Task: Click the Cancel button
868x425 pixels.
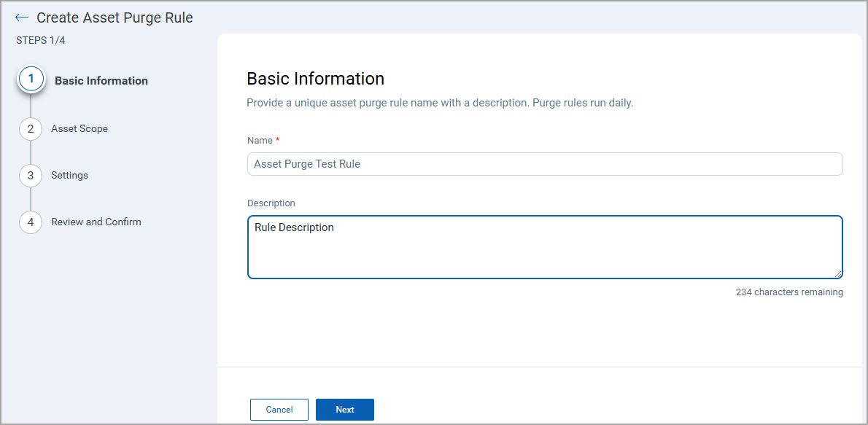Action: pyautogui.click(x=279, y=409)
